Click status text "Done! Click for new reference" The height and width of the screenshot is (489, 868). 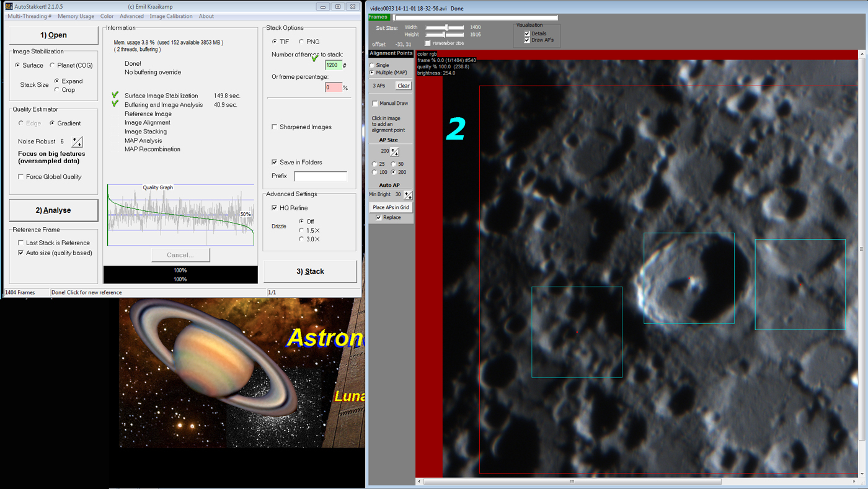[x=86, y=292]
